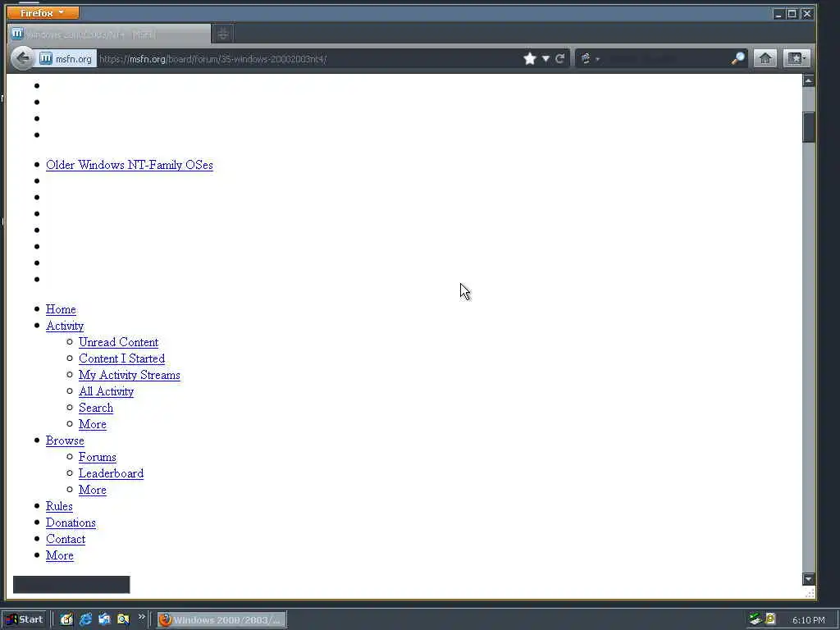Click More under Browse
Viewport: 840px width, 630px height.
tap(92, 490)
